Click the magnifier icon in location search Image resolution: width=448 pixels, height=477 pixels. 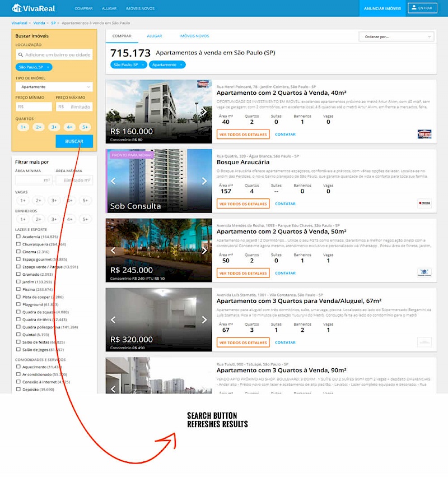21,55
